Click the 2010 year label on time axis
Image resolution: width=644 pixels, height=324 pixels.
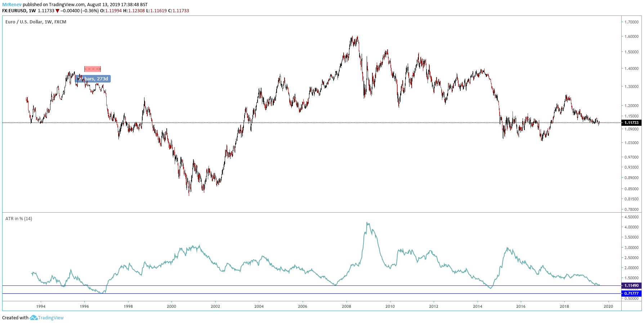click(x=390, y=306)
